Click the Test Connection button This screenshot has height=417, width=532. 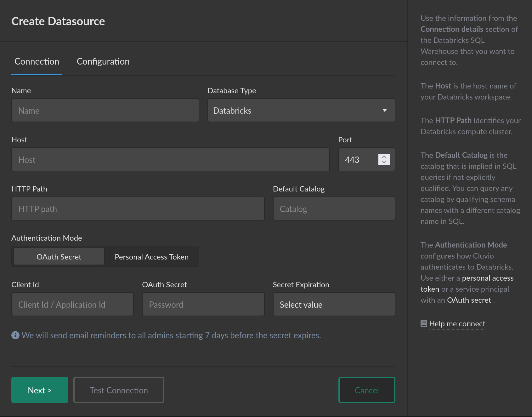coord(119,390)
